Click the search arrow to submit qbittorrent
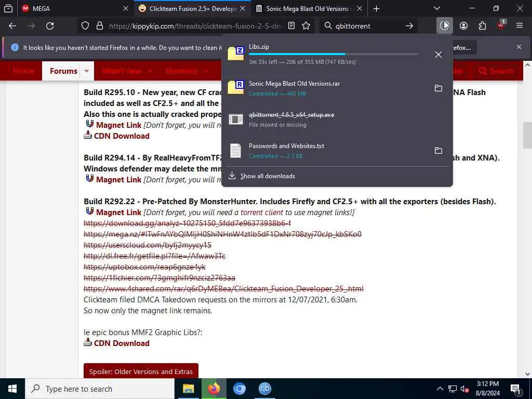 tap(409, 26)
